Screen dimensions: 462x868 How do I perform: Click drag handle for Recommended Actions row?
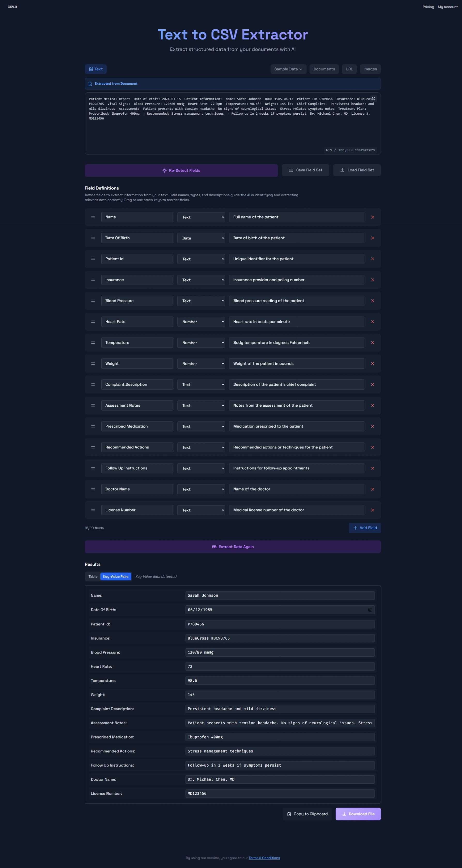[x=93, y=447]
